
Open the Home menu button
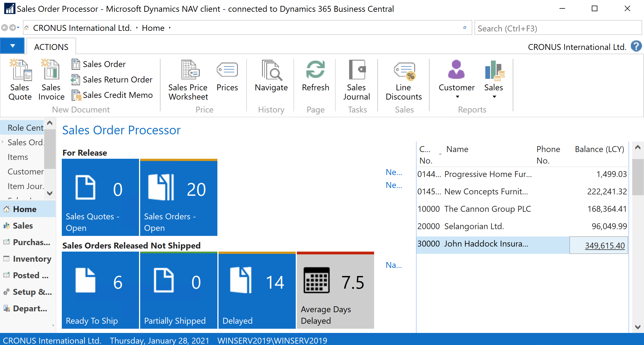pyautogui.click(x=28, y=209)
